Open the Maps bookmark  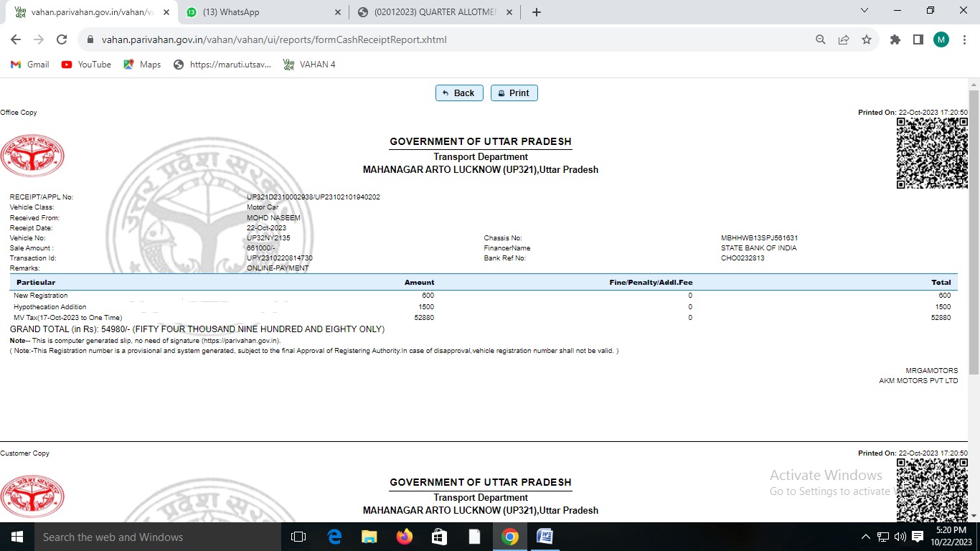142,65
